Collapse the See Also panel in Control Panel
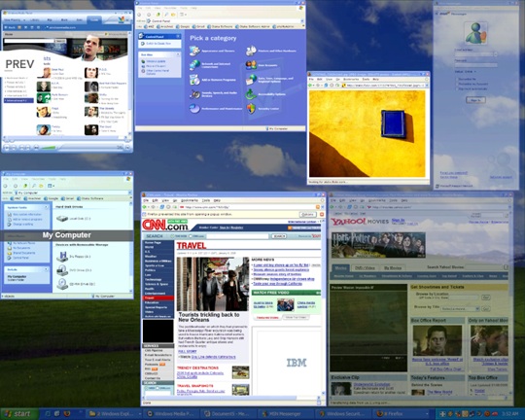525x420 pixels. tap(178, 54)
